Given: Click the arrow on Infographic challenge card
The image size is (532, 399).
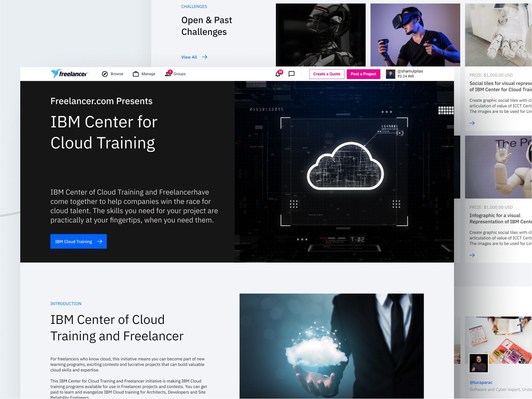Looking at the screenshot, I should pos(472,255).
